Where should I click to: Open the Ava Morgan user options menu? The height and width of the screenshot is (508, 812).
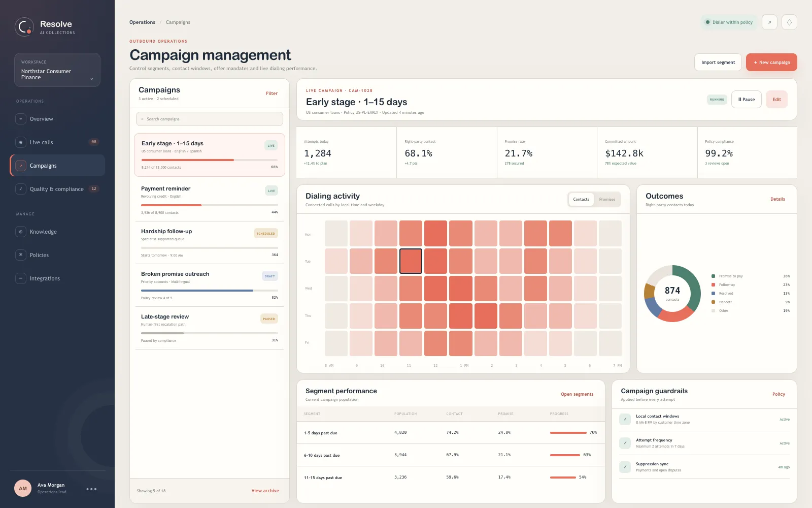91,489
